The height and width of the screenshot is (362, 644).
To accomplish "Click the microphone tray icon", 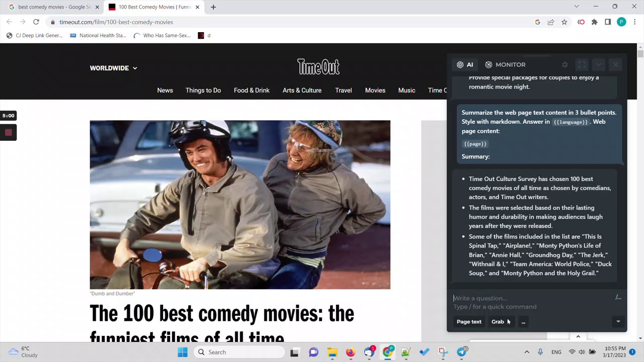I will click(x=540, y=352).
